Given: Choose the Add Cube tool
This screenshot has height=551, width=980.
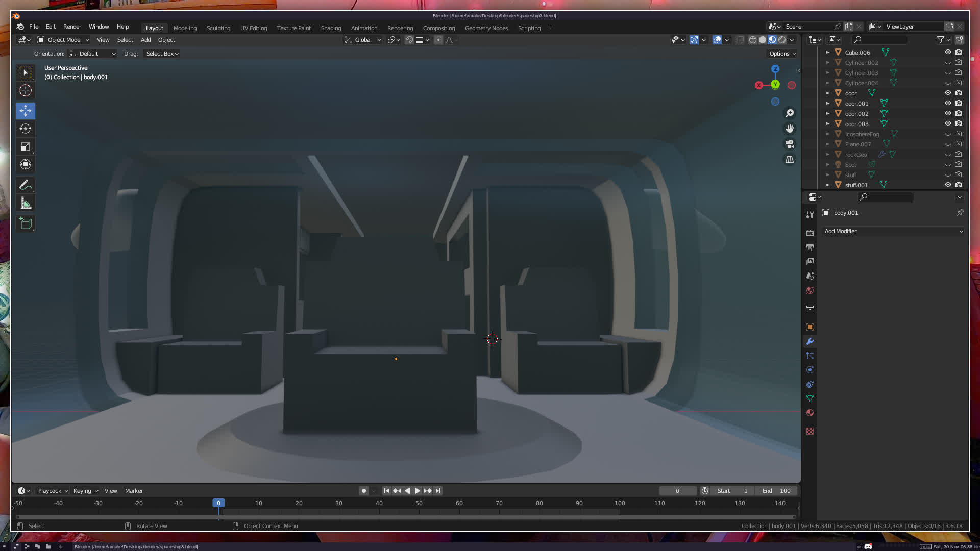Looking at the screenshot, I should tap(26, 223).
